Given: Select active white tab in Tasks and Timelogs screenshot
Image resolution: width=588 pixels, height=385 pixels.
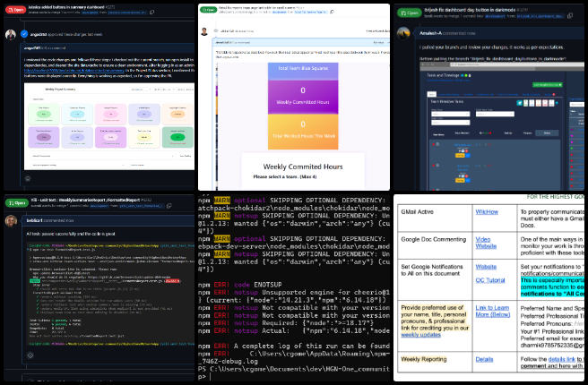Looking at the screenshot, I should (x=432, y=94).
